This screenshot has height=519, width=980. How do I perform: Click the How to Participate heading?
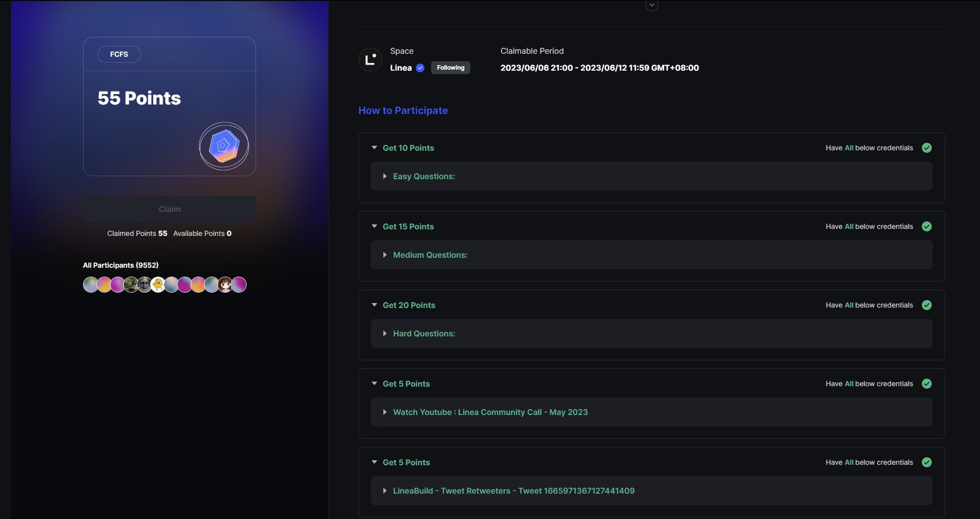pos(403,110)
